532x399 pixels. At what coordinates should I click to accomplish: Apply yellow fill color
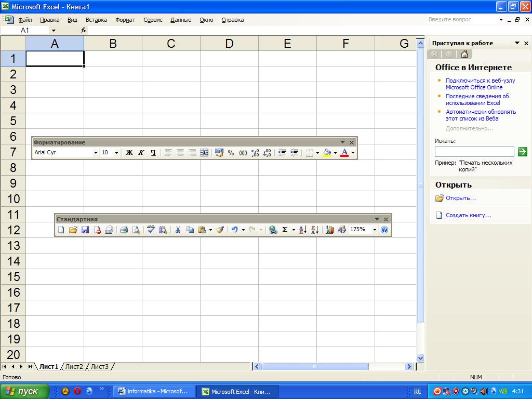[x=327, y=153]
